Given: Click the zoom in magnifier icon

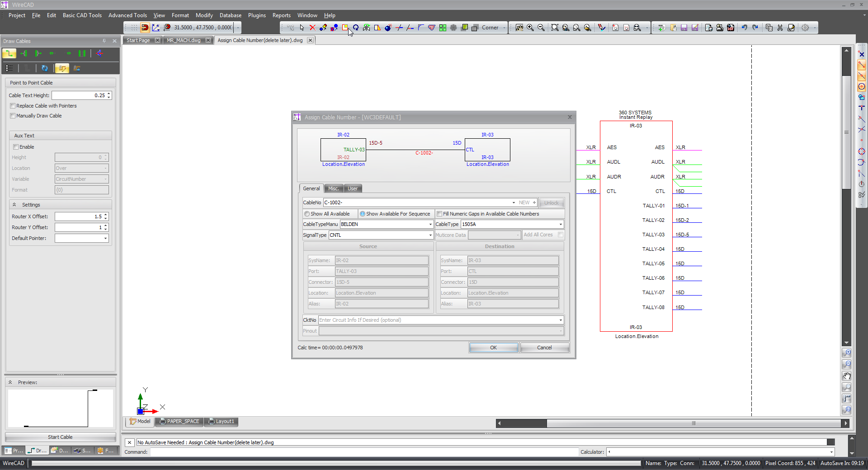Looking at the screenshot, I should click(530, 28).
